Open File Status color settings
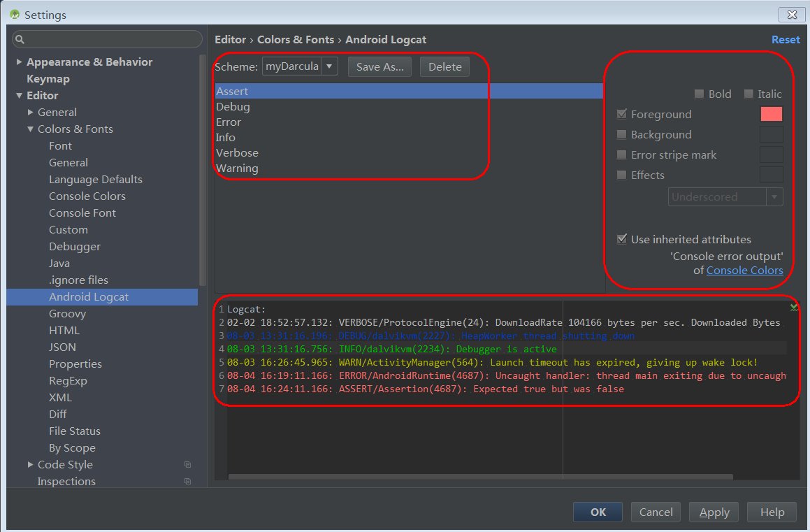 tap(74, 431)
